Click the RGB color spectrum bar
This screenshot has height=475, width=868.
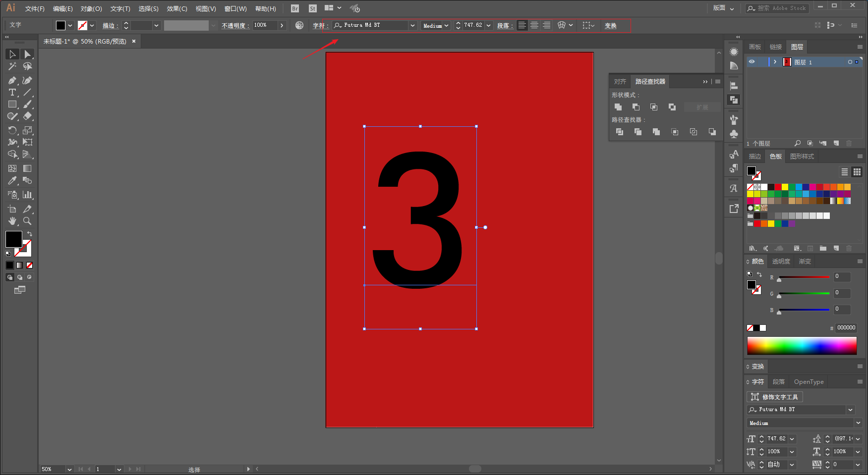pos(802,346)
